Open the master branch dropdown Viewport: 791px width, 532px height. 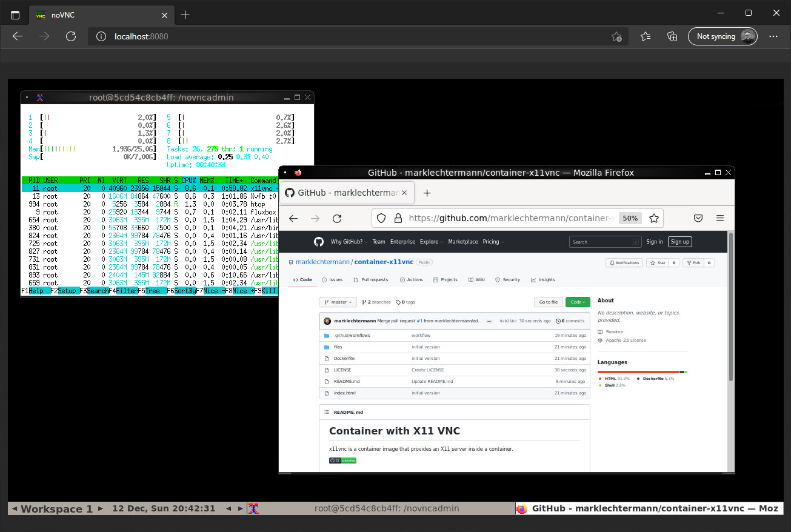point(339,302)
